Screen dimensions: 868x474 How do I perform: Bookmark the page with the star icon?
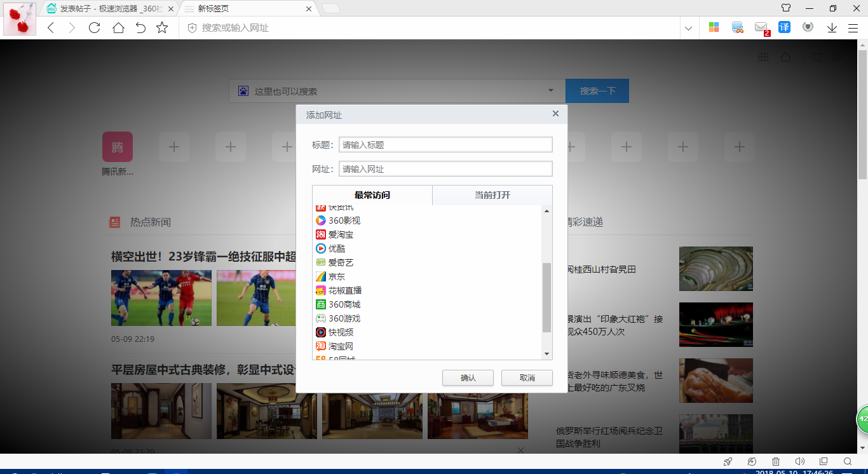point(162,27)
